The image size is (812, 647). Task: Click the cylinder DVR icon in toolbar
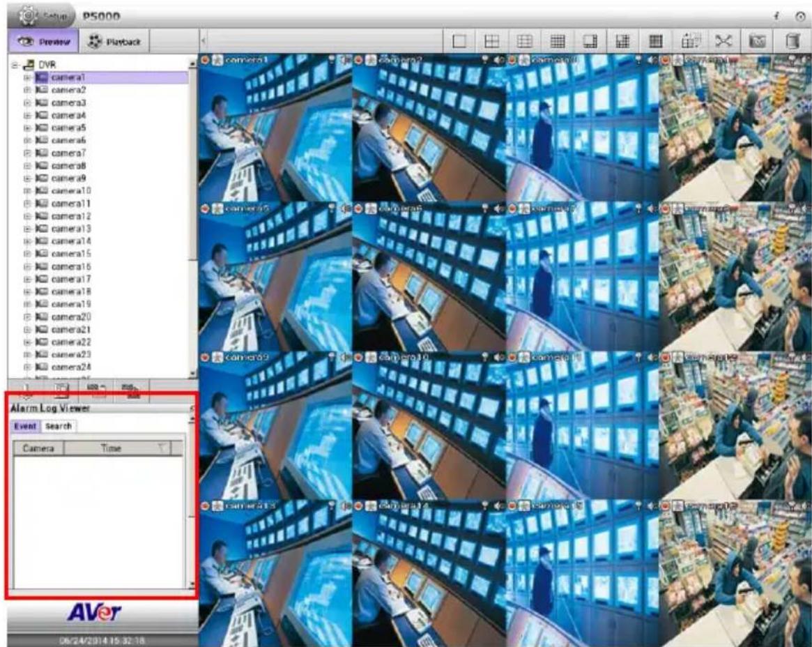tap(793, 41)
